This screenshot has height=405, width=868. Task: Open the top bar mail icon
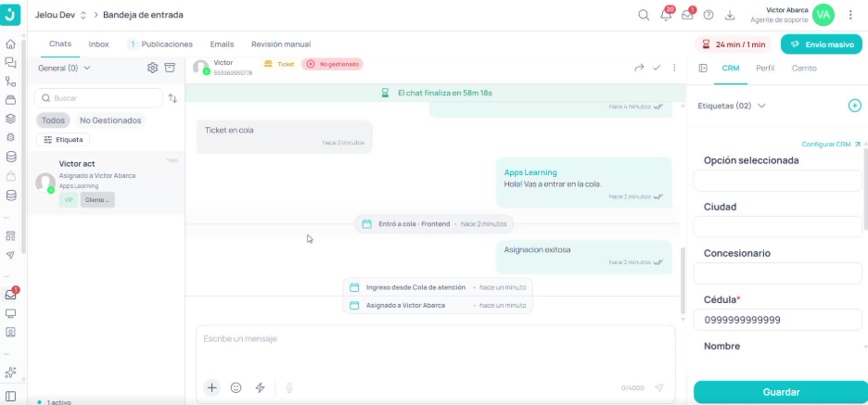(687, 15)
